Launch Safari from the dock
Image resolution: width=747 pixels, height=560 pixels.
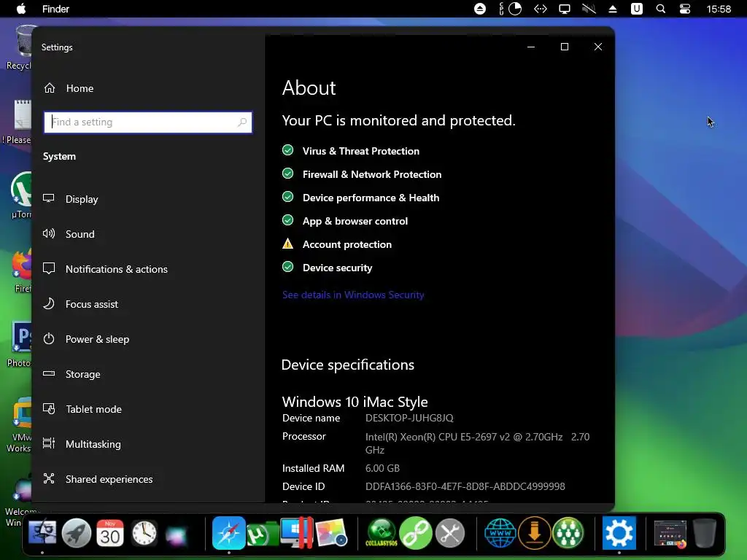coord(228,533)
